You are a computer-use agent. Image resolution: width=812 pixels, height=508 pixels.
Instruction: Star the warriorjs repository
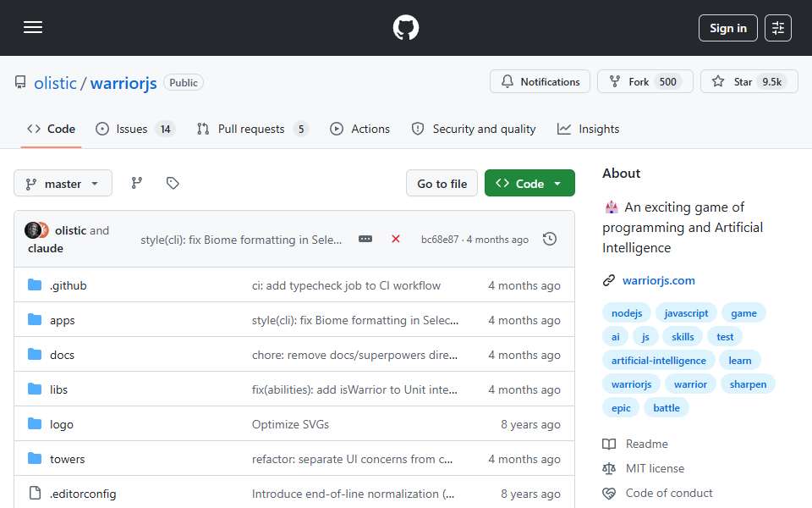[x=749, y=82]
